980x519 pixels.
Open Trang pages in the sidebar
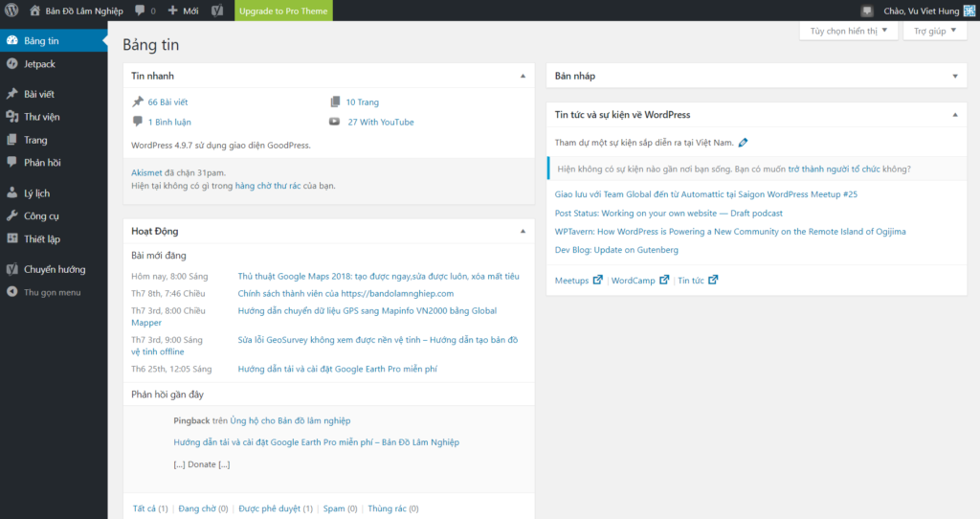(x=54, y=140)
